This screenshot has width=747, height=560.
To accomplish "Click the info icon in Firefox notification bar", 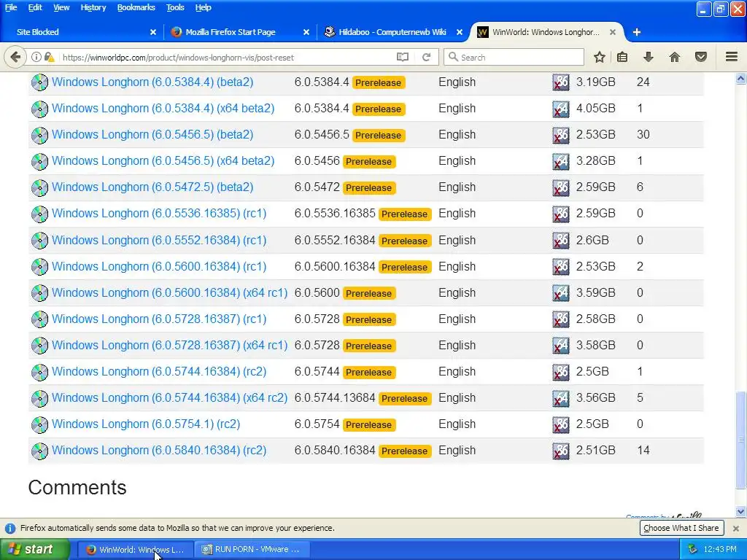I will pos(10,528).
